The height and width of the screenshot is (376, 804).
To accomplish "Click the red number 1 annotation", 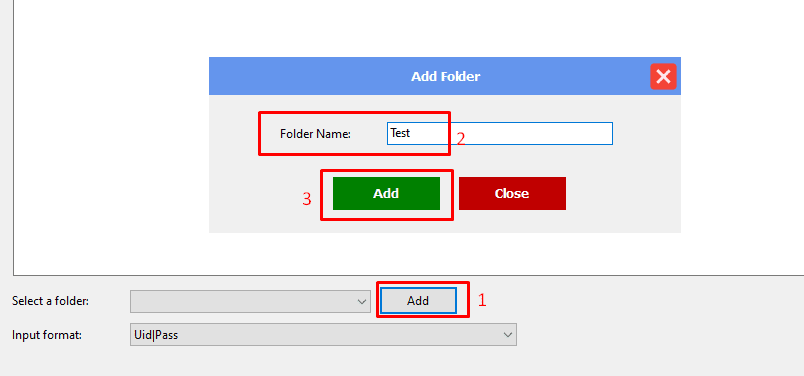I will tap(482, 300).
